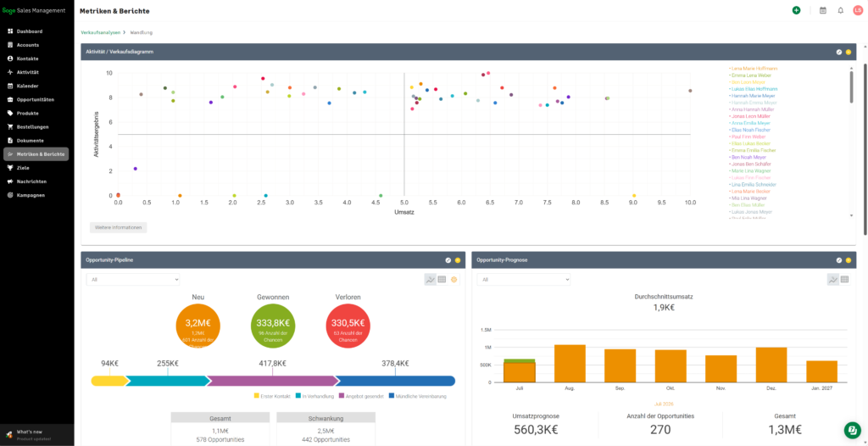This screenshot has height=446, width=868.
Task: Toggle Ben Leon Meyer series in legend
Action: [749, 82]
